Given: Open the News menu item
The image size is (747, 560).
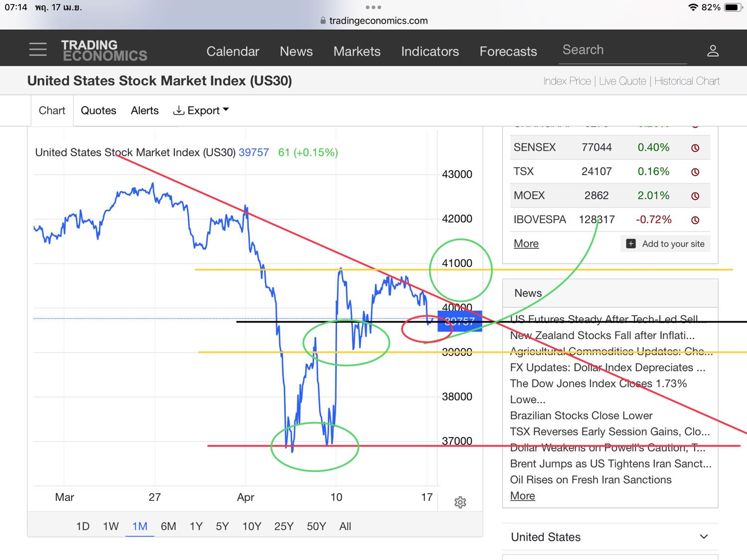Looking at the screenshot, I should click(296, 51).
